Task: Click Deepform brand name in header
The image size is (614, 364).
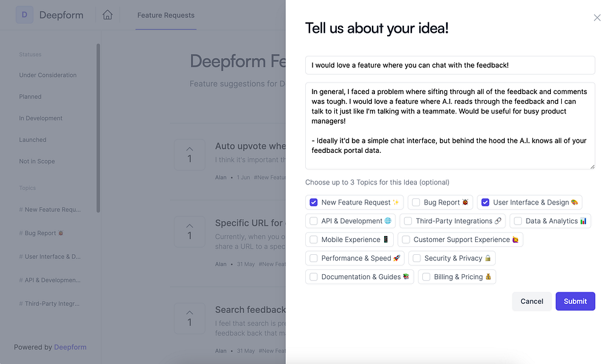Action: 61,15
